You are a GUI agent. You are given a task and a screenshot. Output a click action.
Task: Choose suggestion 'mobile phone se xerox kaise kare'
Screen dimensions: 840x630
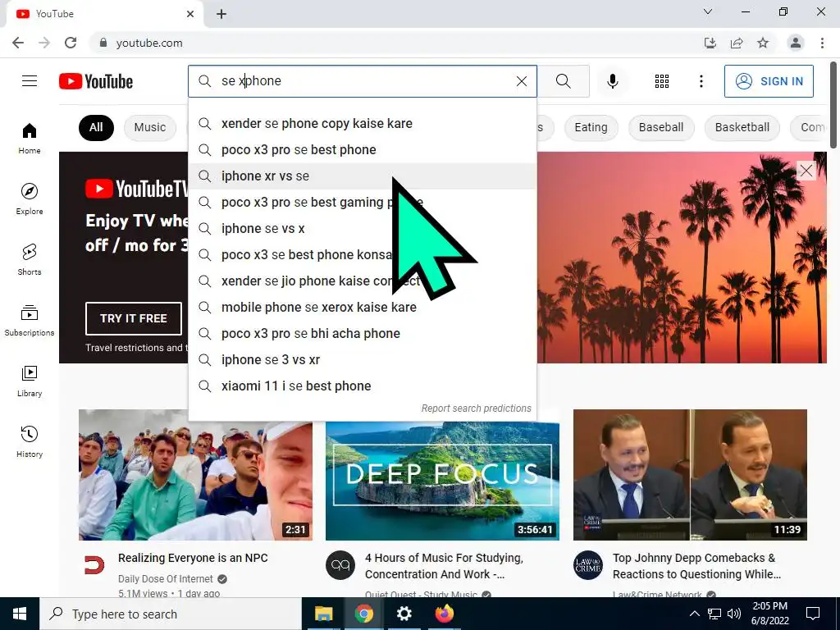point(363,307)
